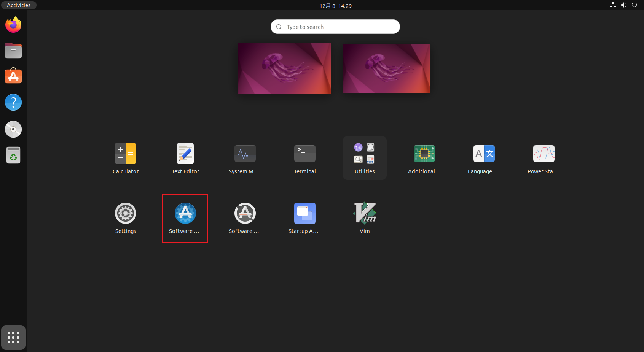The width and height of the screenshot is (644, 352).
Task: Open the Help question-mark icon in the dock
Action: pyautogui.click(x=13, y=102)
